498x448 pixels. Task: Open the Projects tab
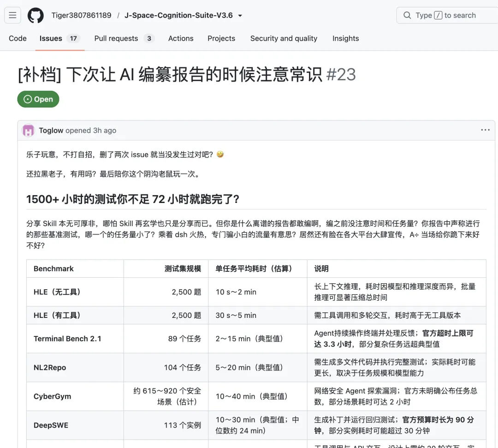pos(221,38)
